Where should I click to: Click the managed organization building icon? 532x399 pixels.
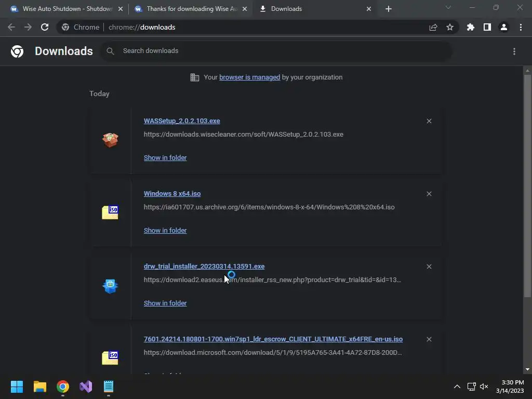coord(195,77)
